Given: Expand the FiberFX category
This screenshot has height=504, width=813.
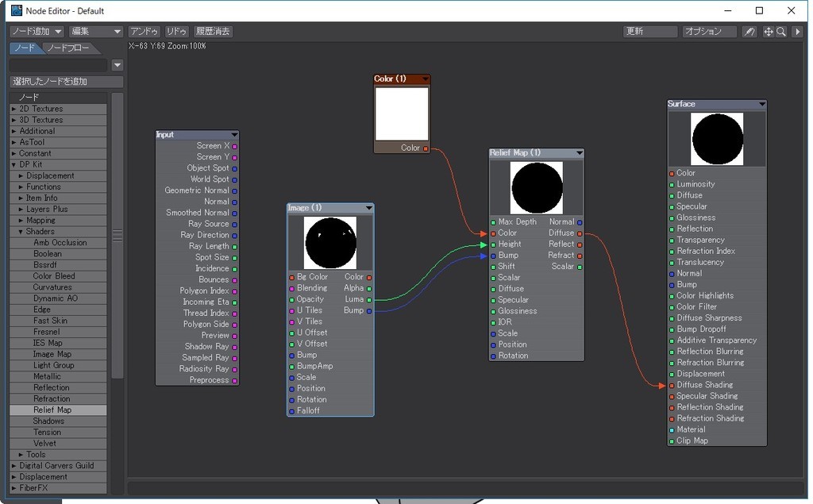Looking at the screenshot, I should (x=14, y=488).
